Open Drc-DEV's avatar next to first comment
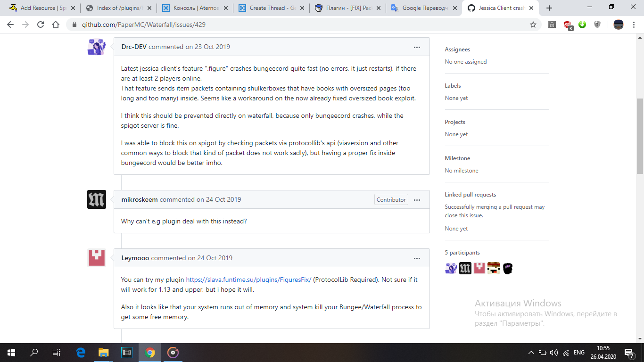The height and width of the screenshot is (362, 644). (97, 47)
